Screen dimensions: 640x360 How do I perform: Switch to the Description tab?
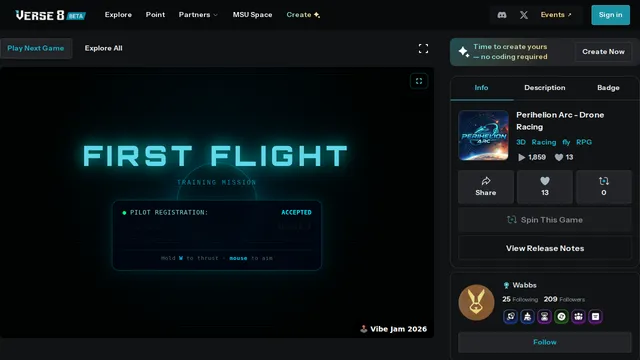pyautogui.click(x=545, y=88)
